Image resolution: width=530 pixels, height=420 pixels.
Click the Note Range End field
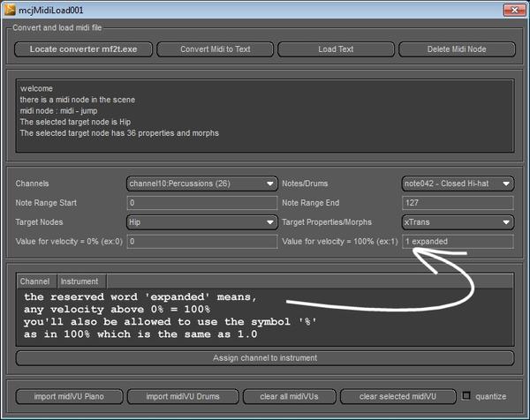458,203
